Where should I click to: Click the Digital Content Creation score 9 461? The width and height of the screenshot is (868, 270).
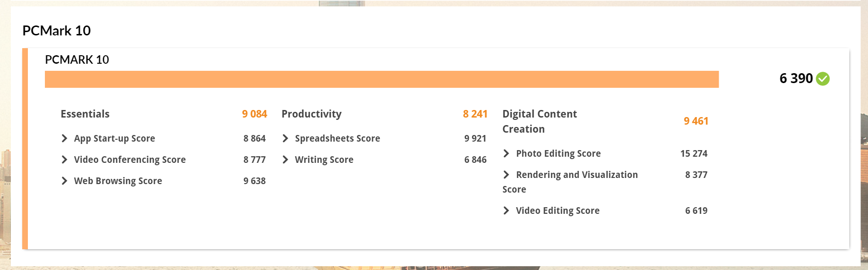696,121
